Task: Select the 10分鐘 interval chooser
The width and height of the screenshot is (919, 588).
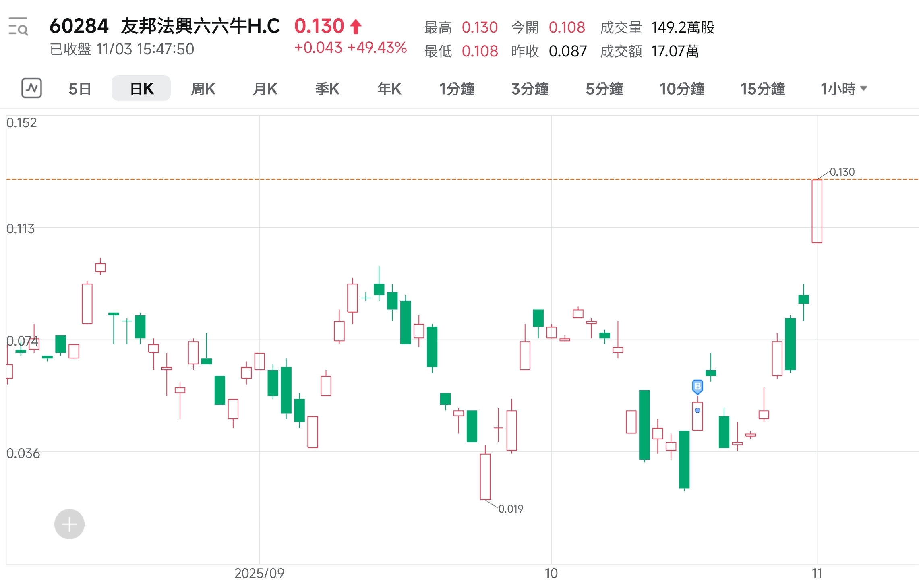Action: click(x=682, y=89)
